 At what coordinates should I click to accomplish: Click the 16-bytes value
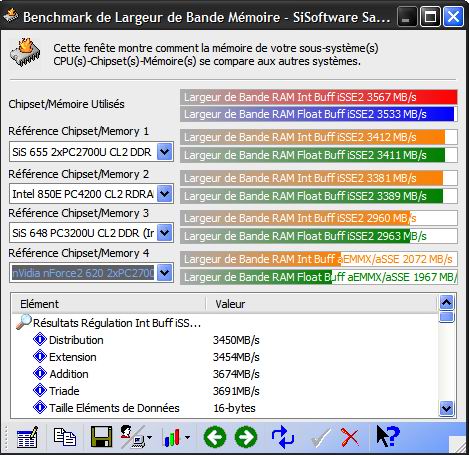234,408
